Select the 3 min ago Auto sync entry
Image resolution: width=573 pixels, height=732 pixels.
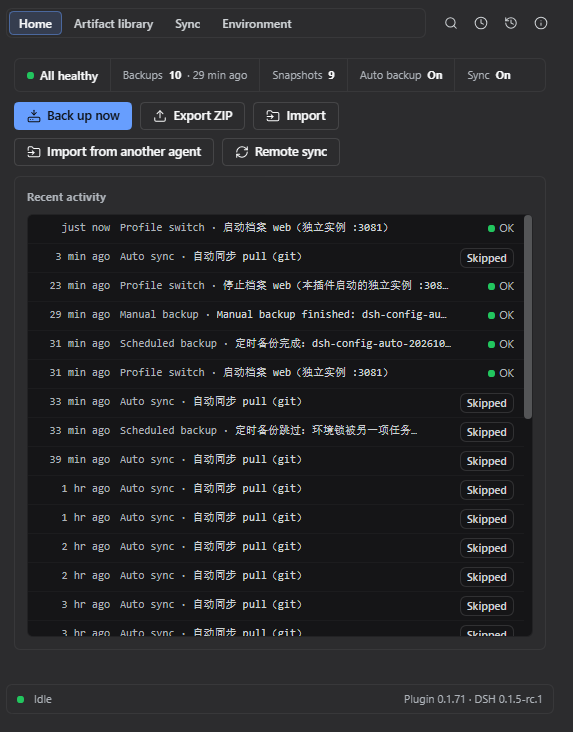point(276,258)
